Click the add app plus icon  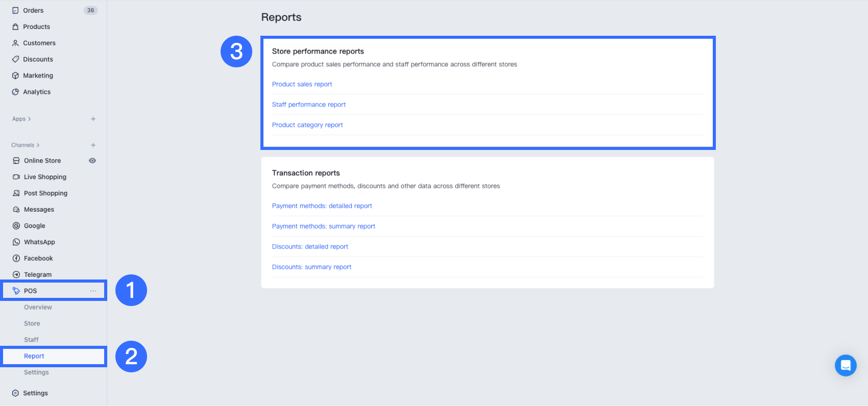(x=93, y=119)
